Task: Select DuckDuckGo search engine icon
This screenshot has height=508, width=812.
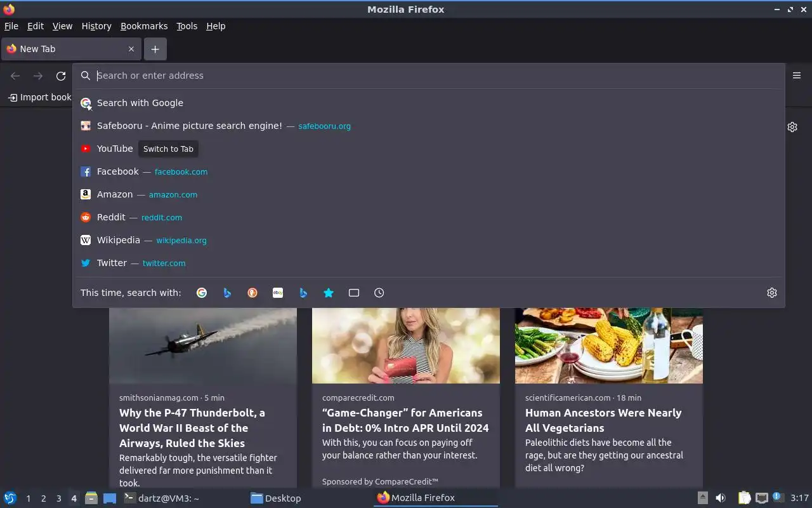Action: pyautogui.click(x=252, y=293)
